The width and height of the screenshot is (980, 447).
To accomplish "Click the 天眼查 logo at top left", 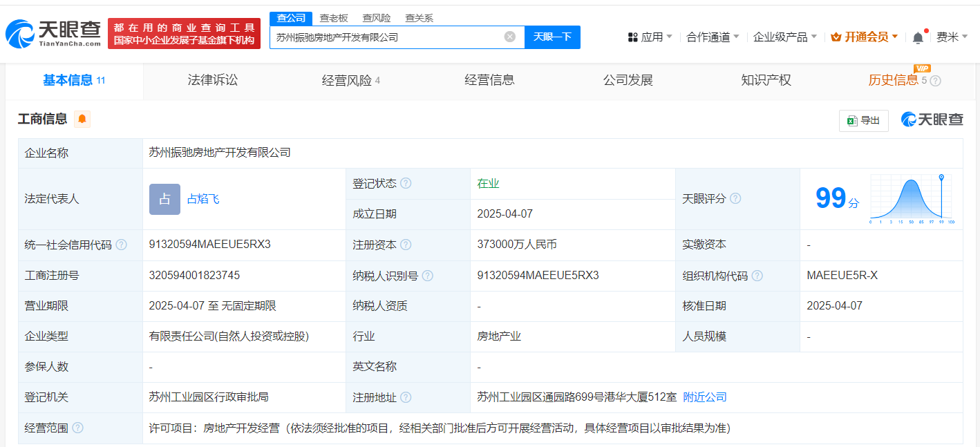I will [x=54, y=33].
